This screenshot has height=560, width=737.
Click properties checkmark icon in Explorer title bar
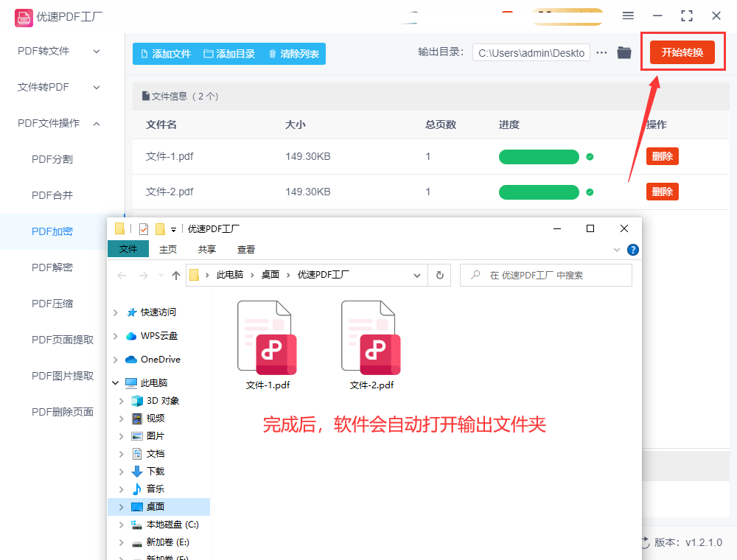coord(144,229)
